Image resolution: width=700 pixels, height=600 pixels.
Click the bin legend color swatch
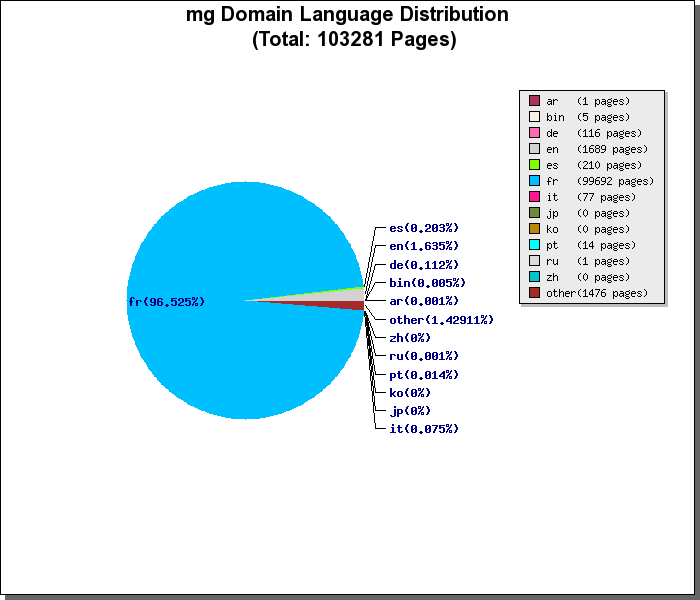coord(534,117)
